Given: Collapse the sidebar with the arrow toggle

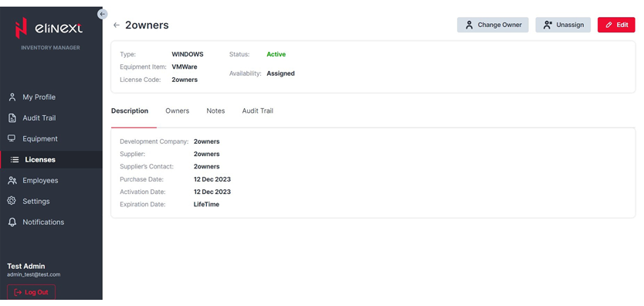Looking at the screenshot, I should pos(102,14).
